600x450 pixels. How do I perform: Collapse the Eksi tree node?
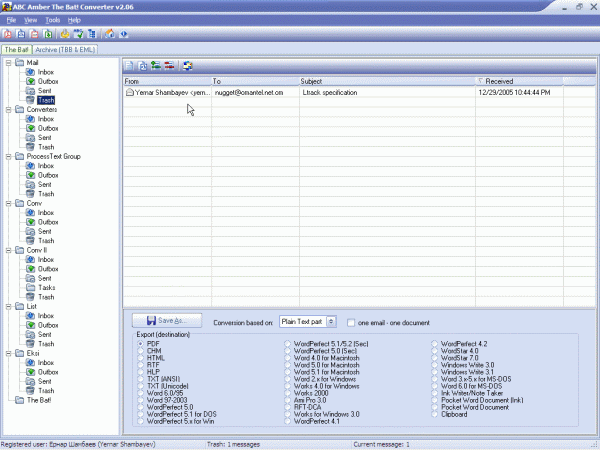(x=8, y=354)
